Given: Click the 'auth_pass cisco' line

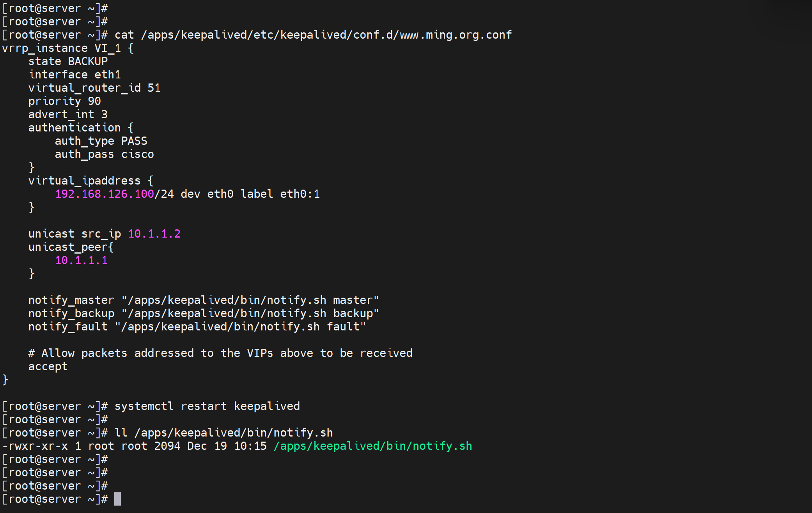Looking at the screenshot, I should pos(104,154).
